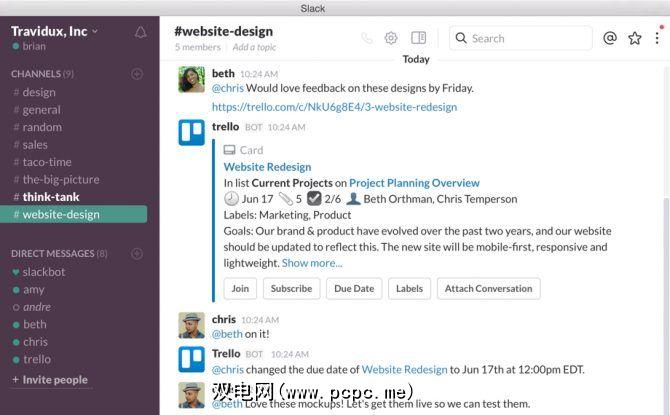View the 5 members list
This screenshot has width=670, height=415.
point(197,47)
